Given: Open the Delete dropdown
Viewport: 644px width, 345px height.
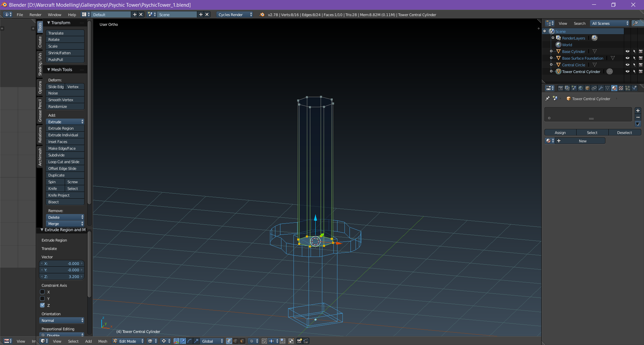Looking at the screenshot, I should click(65, 217).
